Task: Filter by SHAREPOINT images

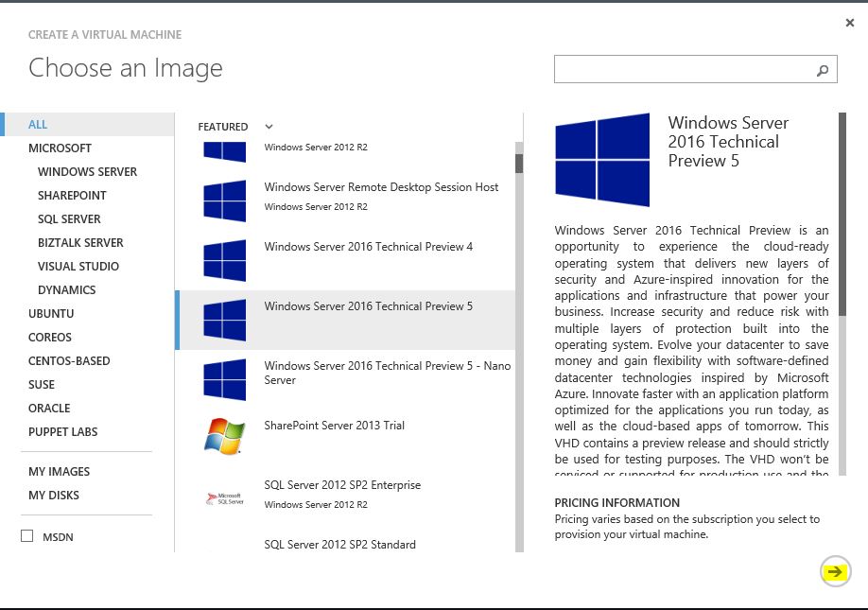Action: click(72, 196)
